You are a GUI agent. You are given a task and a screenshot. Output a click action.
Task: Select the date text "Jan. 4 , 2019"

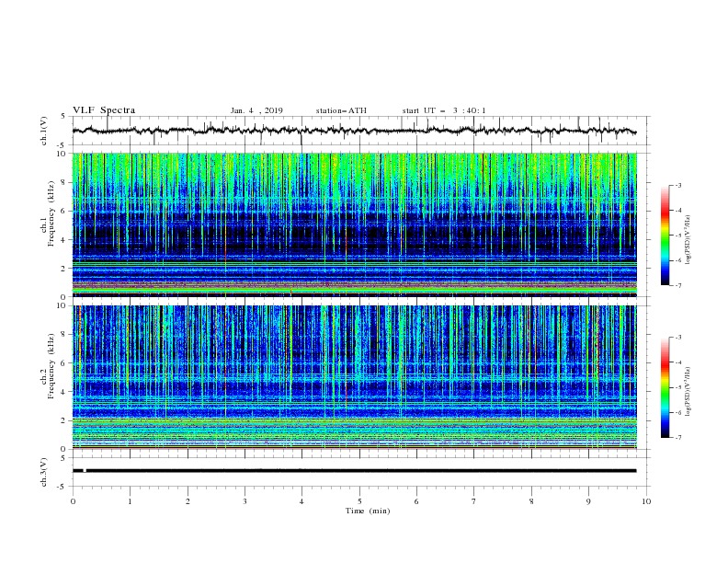pos(256,110)
